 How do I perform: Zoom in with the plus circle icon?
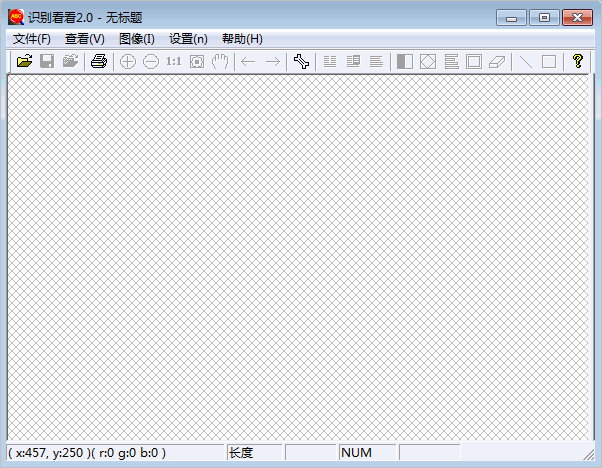128,61
